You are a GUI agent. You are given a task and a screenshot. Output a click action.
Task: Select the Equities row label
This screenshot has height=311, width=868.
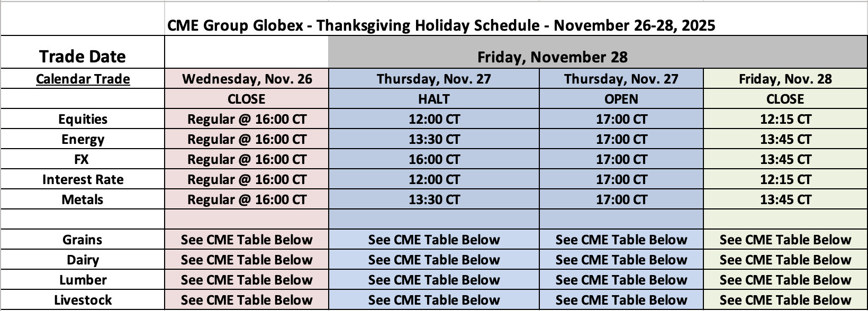(x=83, y=119)
